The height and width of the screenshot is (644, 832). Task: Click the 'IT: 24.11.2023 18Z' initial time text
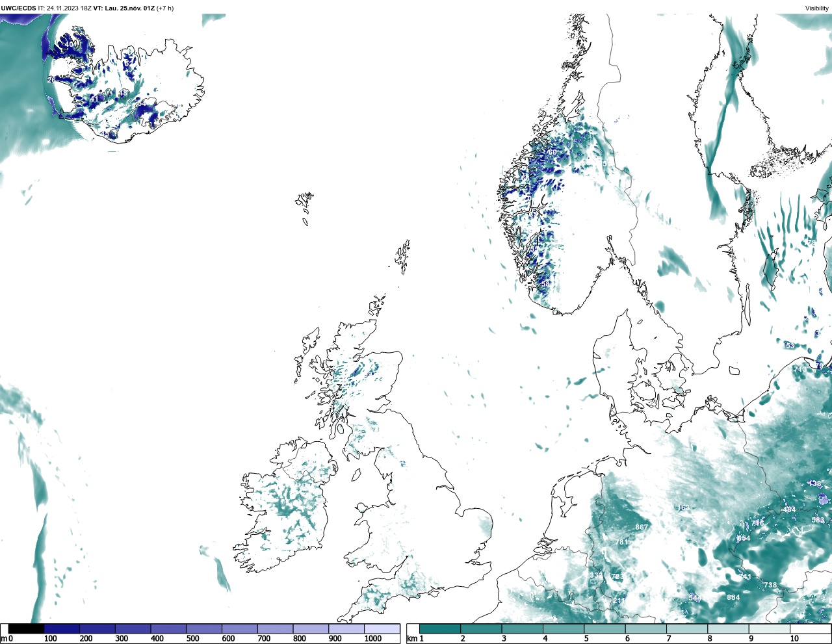point(65,8)
